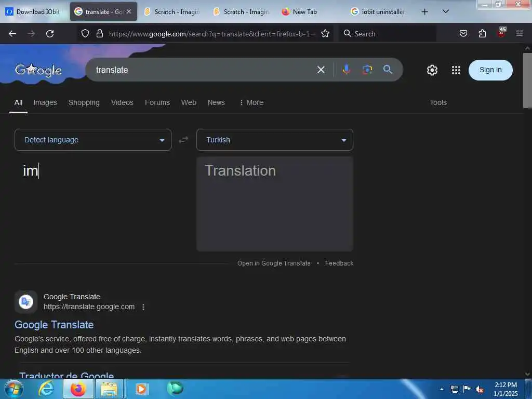Click the Firefox taskbar icon
The width and height of the screenshot is (532, 399).
[78, 389]
